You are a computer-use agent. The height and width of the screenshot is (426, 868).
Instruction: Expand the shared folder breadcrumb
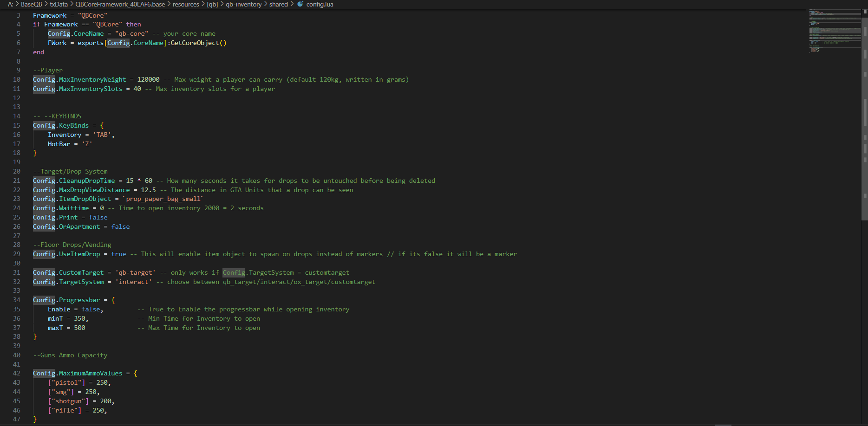(278, 4)
